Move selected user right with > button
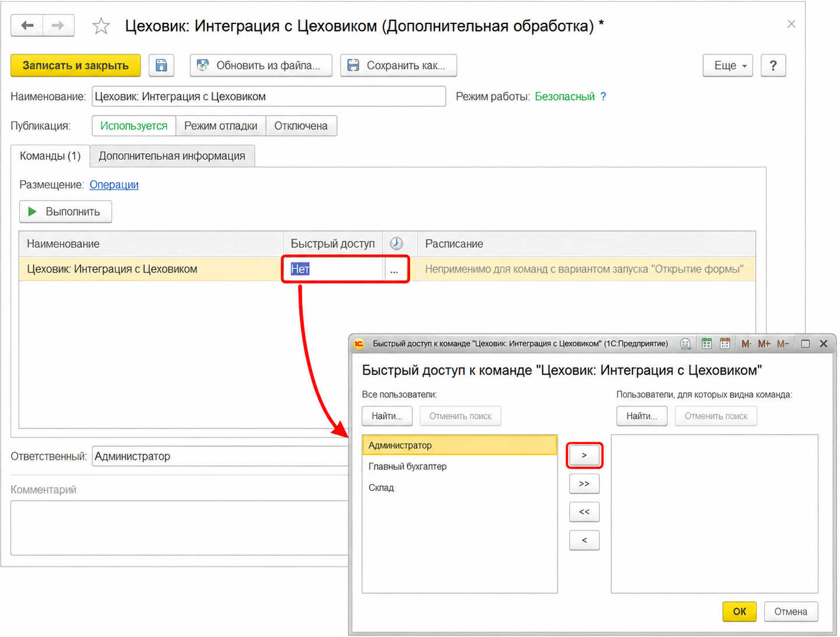 584,455
